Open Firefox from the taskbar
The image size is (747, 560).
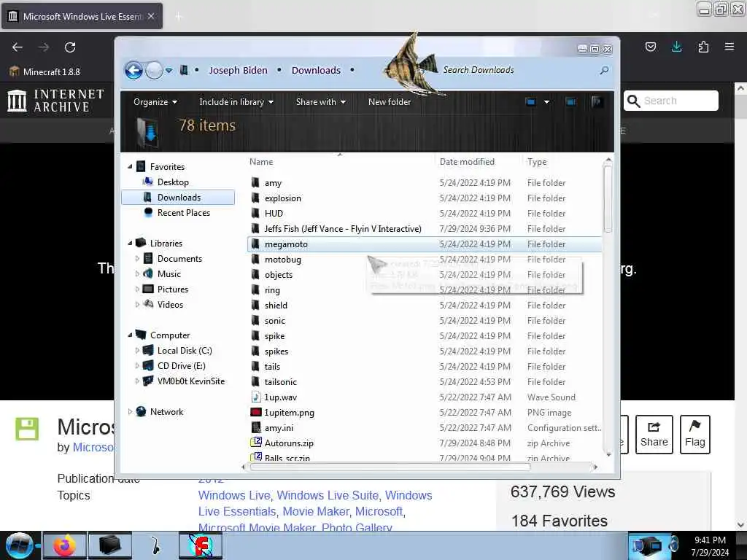tap(64, 545)
